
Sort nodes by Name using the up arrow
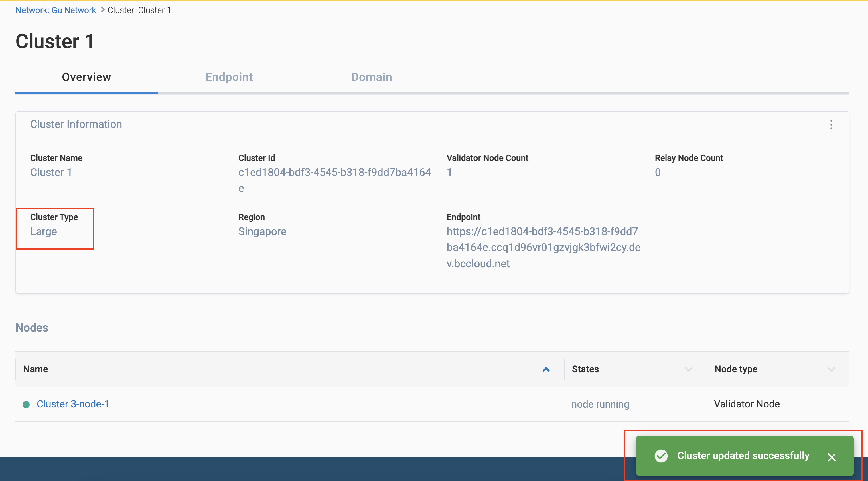(x=546, y=369)
